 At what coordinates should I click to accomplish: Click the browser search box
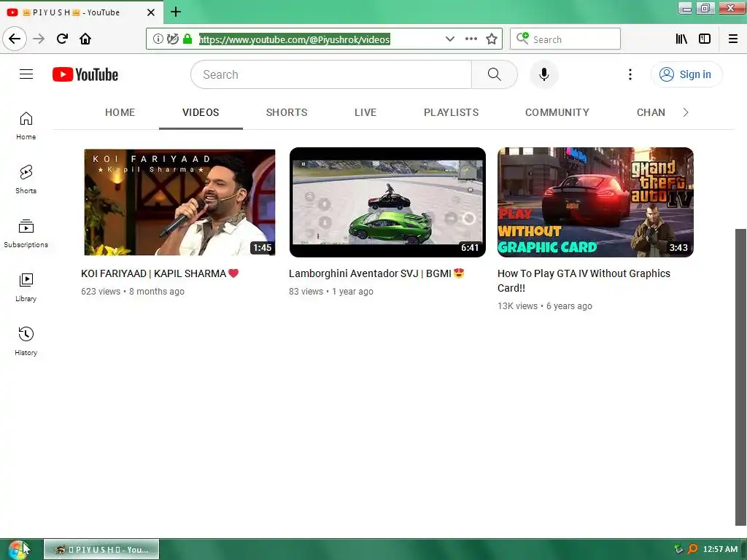565,39
